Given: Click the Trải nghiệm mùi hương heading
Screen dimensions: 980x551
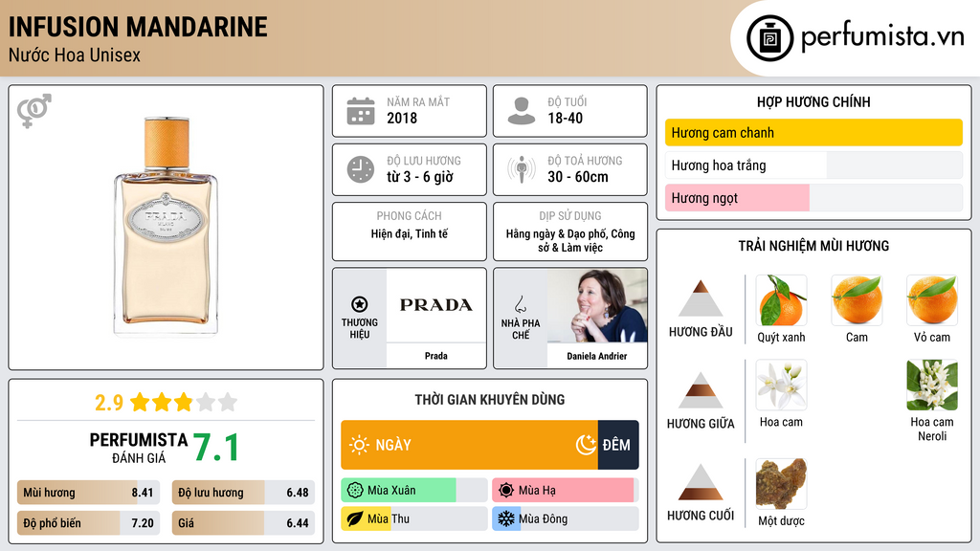Looking at the screenshot, I should pos(813,246).
